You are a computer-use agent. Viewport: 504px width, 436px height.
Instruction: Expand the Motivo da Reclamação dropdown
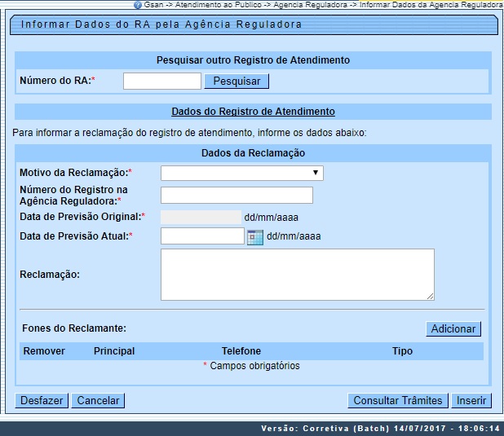(241, 173)
